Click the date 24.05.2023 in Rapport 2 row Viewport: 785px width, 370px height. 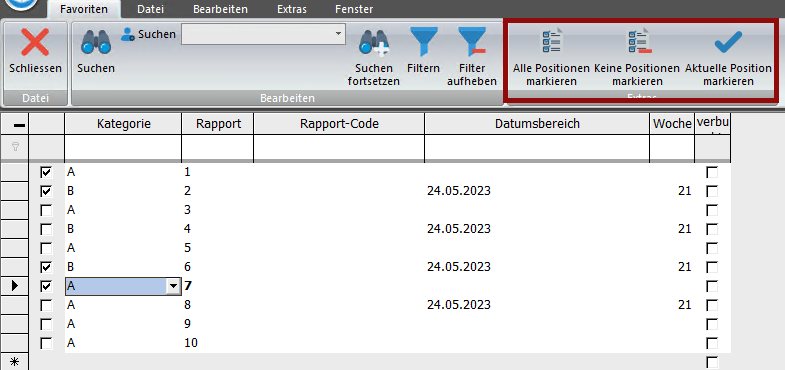click(x=459, y=191)
